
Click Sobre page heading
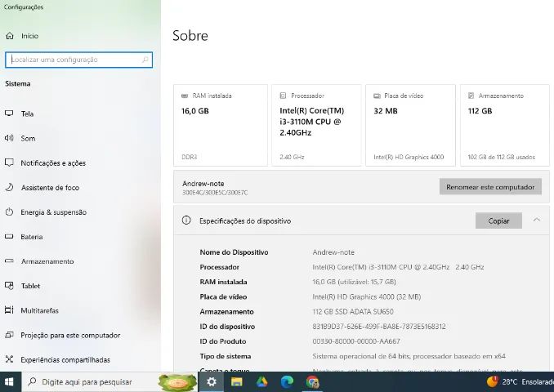(x=190, y=36)
